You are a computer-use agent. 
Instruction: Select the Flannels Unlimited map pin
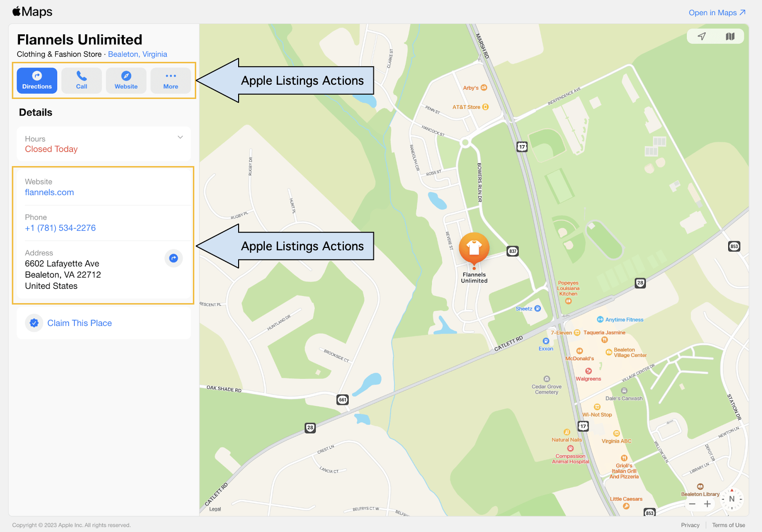pyautogui.click(x=474, y=248)
